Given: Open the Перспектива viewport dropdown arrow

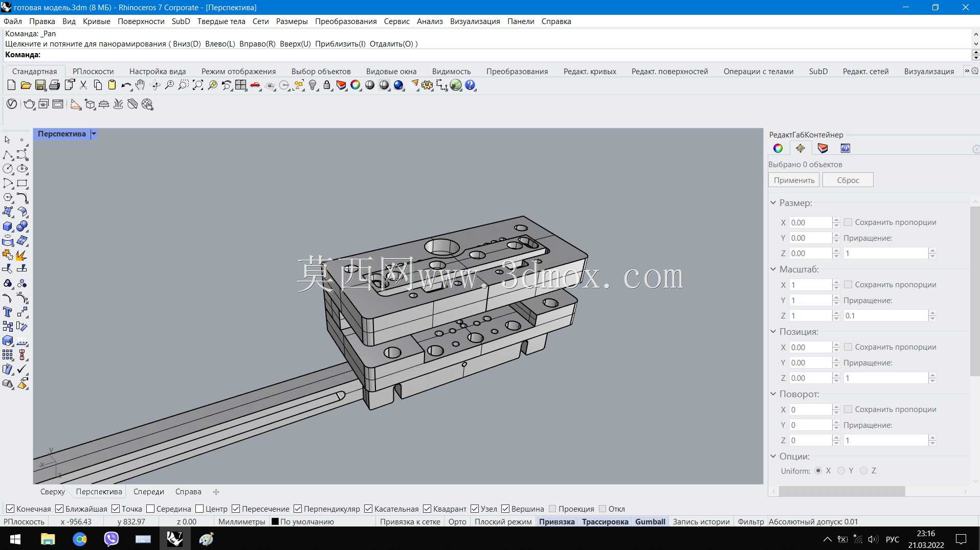Looking at the screenshot, I should click(x=94, y=134).
